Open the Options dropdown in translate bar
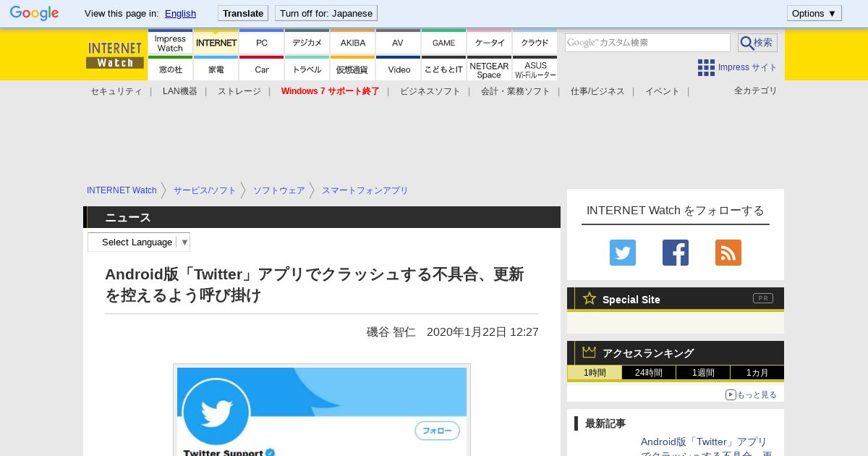Screen dimensions: 868x456 [814, 13]
